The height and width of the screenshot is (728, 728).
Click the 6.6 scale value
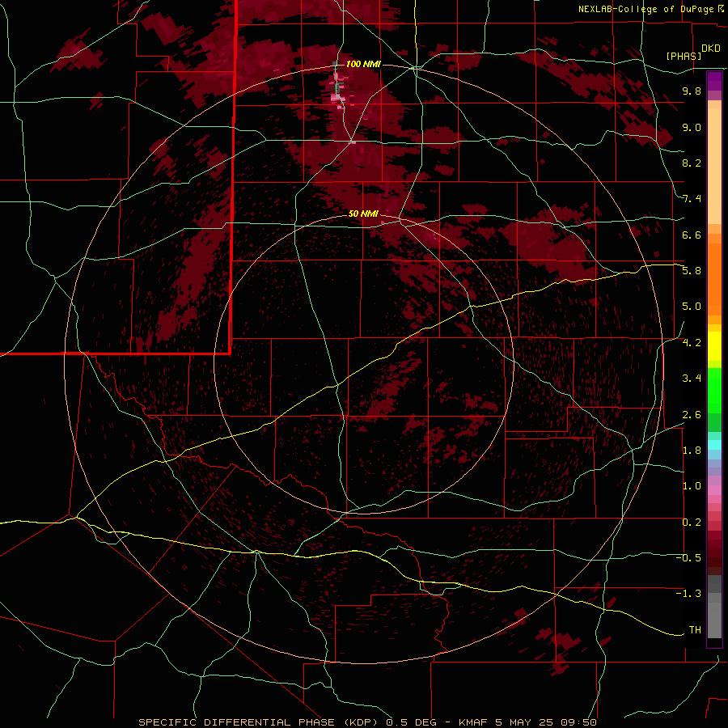(692, 235)
